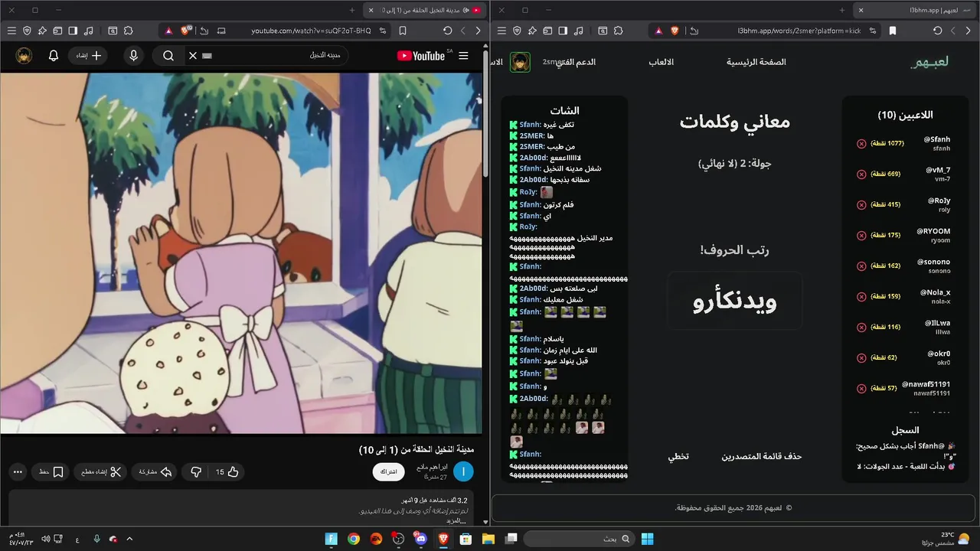Open the YouTube hamburger guide menu
The width and height of the screenshot is (980, 551).
pyautogui.click(x=463, y=56)
